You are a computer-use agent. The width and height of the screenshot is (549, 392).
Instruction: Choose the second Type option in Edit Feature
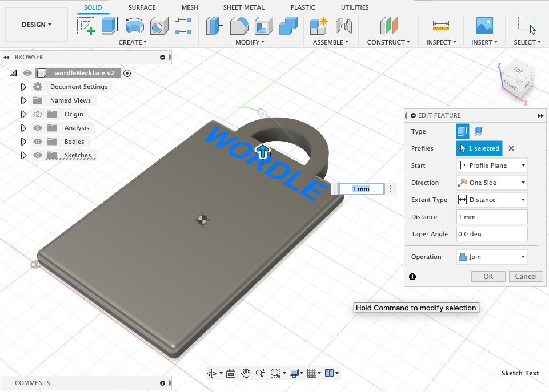click(479, 131)
